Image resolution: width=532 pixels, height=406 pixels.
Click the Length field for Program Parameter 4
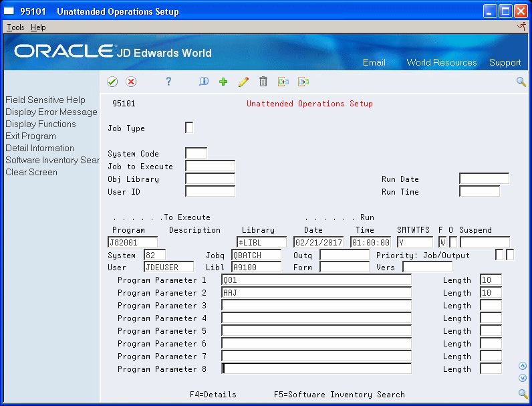coord(491,318)
